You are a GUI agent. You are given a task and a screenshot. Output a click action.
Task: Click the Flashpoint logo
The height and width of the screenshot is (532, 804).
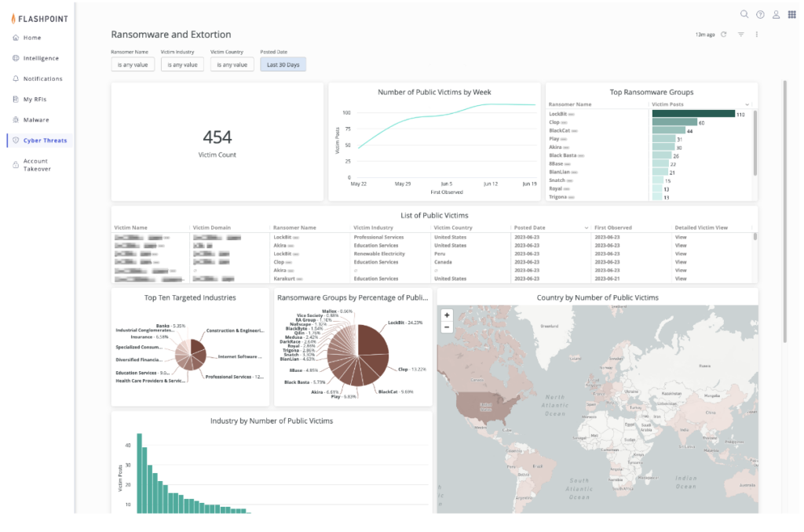pos(39,19)
